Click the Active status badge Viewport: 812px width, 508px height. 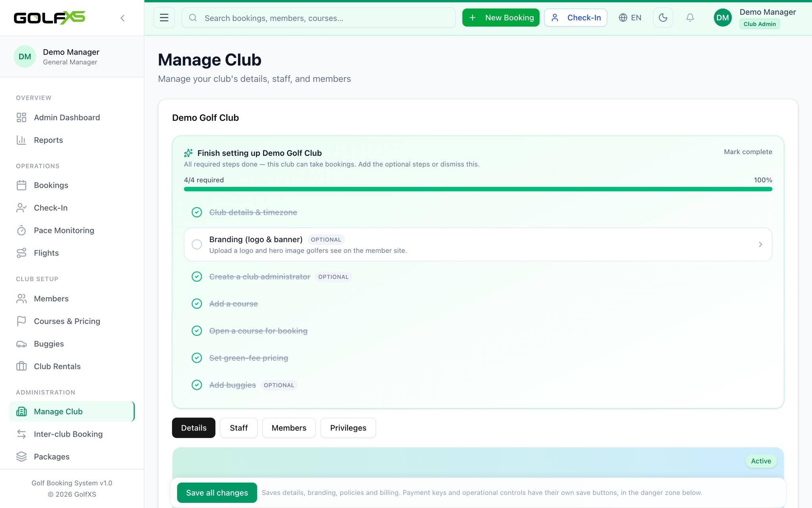coord(761,461)
